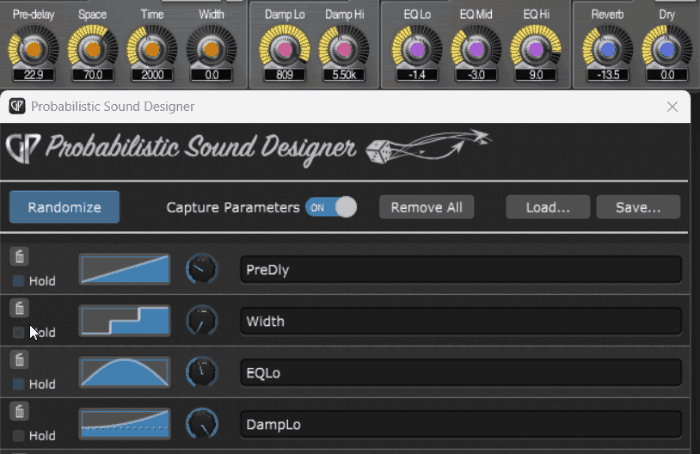Click the EQ Lo knob
The width and height of the screenshot is (700, 454).
click(417, 50)
